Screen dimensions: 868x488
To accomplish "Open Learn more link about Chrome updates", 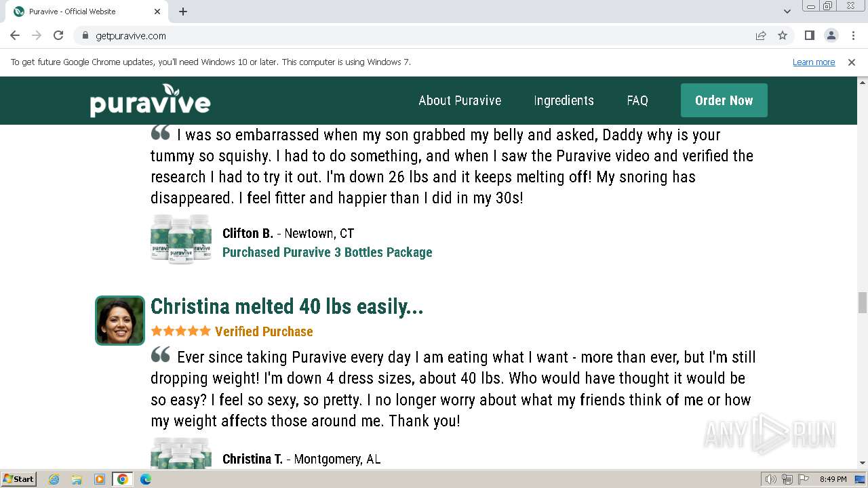I will (814, 62).
